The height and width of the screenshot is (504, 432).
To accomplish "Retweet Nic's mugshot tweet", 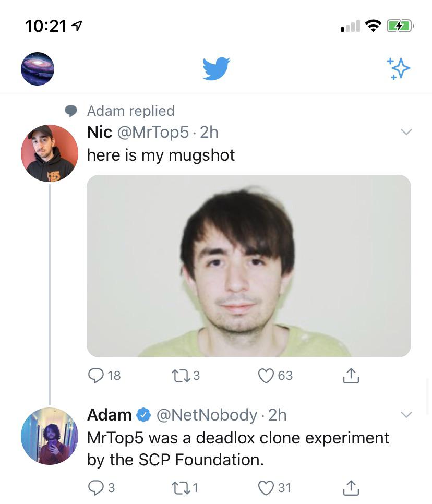I will [x=179, y=376].
